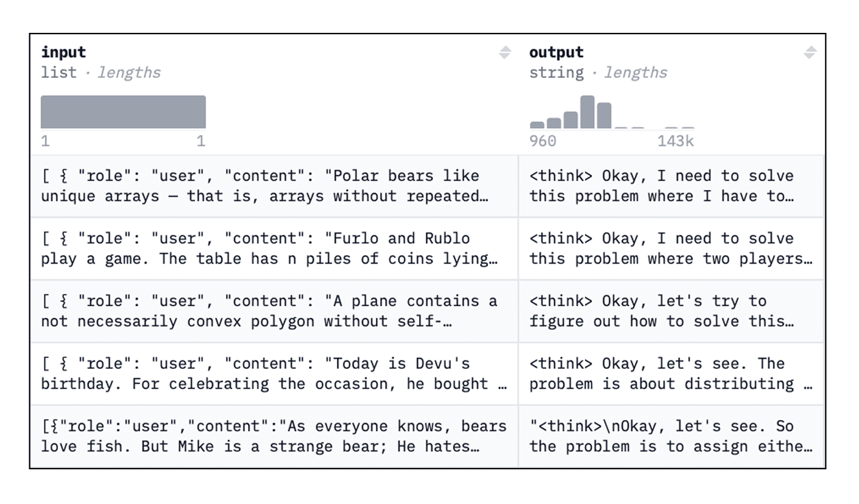Click the tallest output histogram bar
Viewport: 859px width, 504px height.
[x=587, y=112]
